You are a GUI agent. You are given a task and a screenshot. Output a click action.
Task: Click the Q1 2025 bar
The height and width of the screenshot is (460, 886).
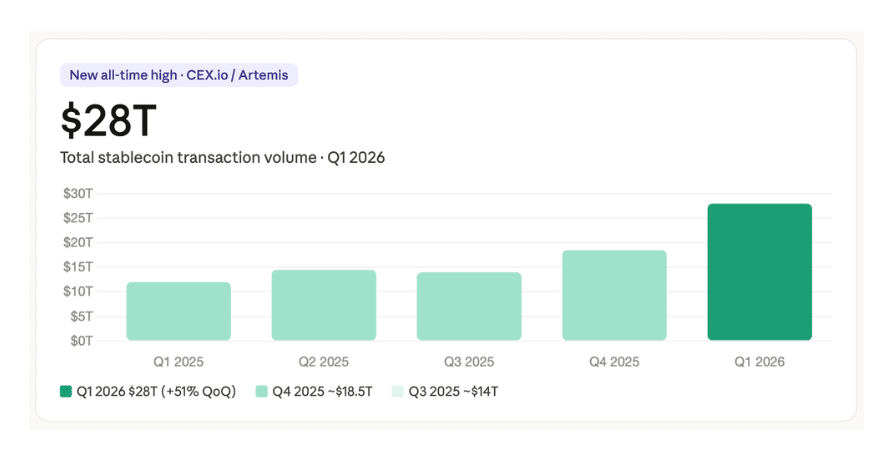pos(179,311)
